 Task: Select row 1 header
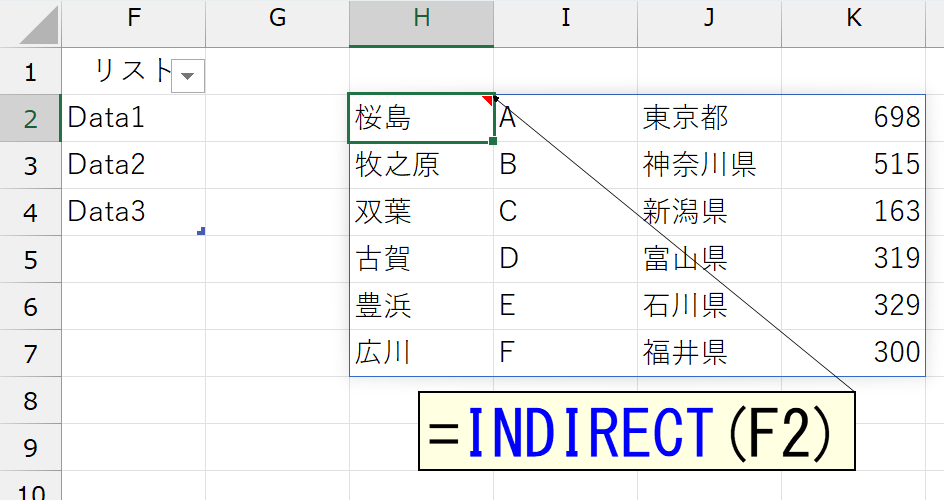pos(30,71)
